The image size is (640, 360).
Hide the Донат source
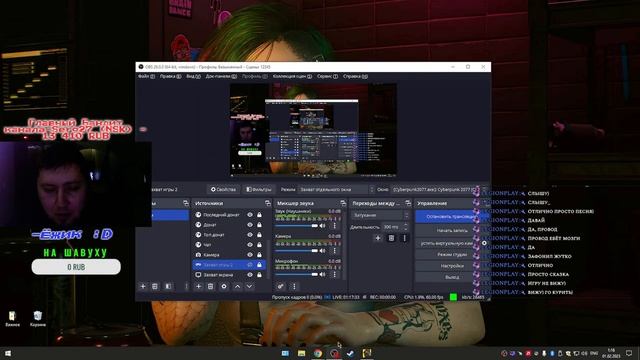(x=250, y=224)
